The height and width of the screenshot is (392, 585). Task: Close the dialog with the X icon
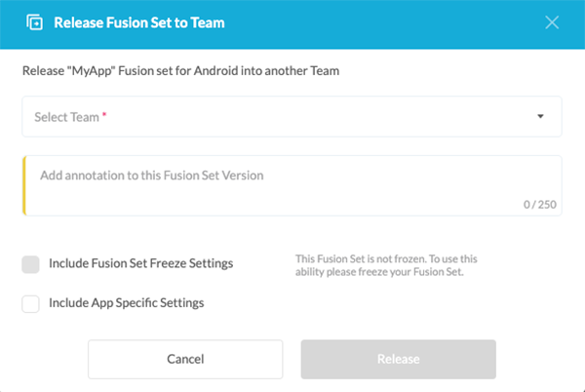pos(552,22)
